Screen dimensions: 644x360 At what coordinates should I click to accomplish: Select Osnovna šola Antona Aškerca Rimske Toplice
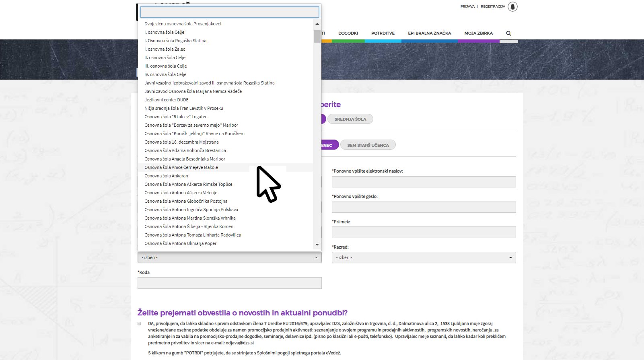click(x=225, y=184)
